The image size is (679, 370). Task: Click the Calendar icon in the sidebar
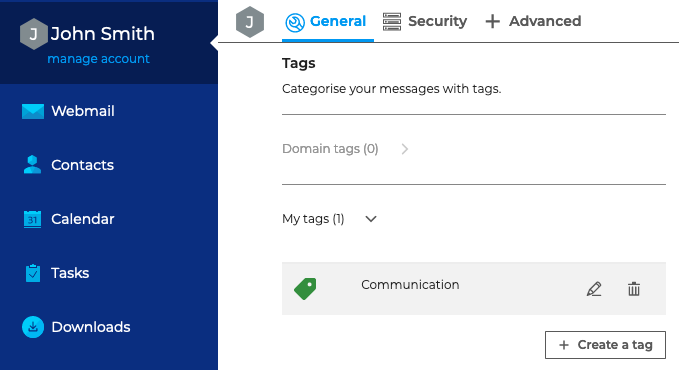pyautogui.click(x=32, y=219)
